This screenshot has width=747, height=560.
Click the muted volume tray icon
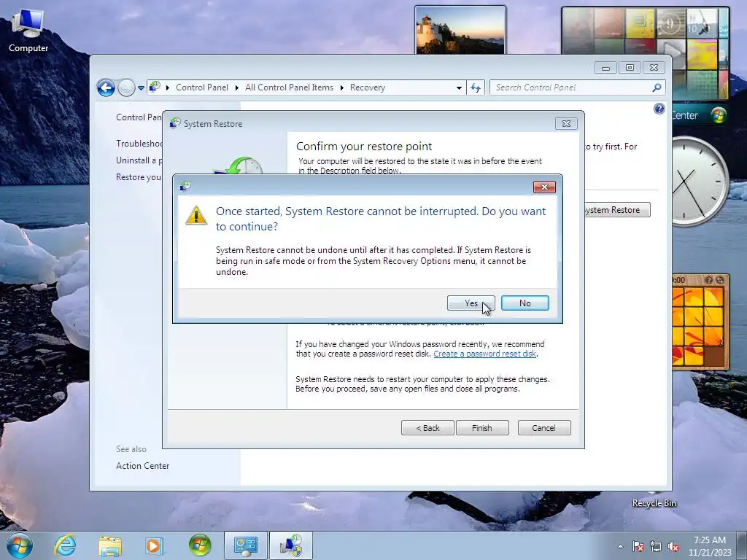tap(673, 546)
